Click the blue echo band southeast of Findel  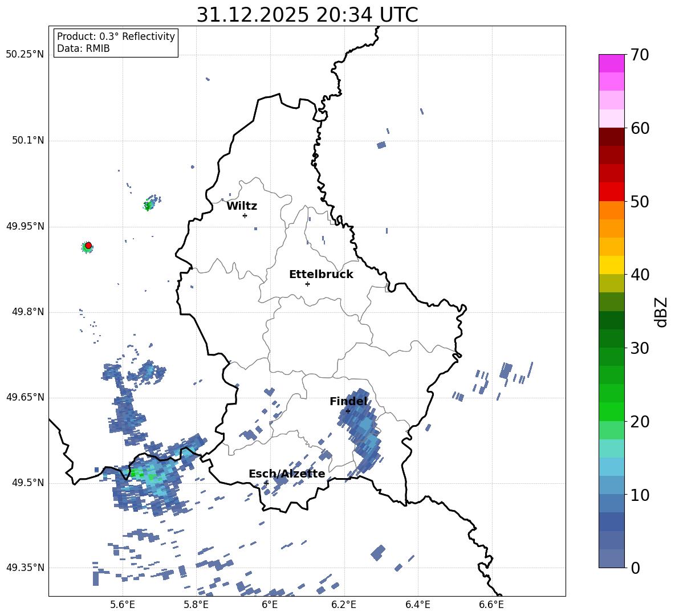(x=361, y=431)
